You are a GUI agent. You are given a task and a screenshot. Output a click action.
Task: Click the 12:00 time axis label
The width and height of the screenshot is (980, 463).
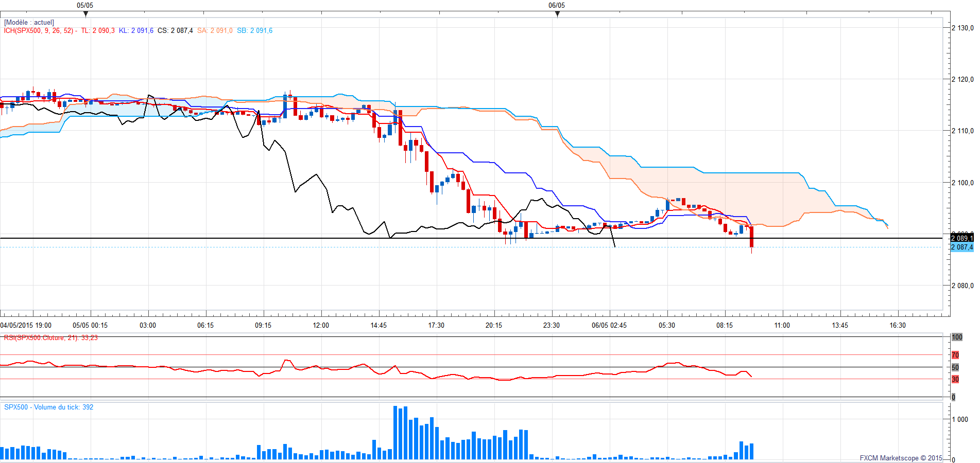(321, 325)
